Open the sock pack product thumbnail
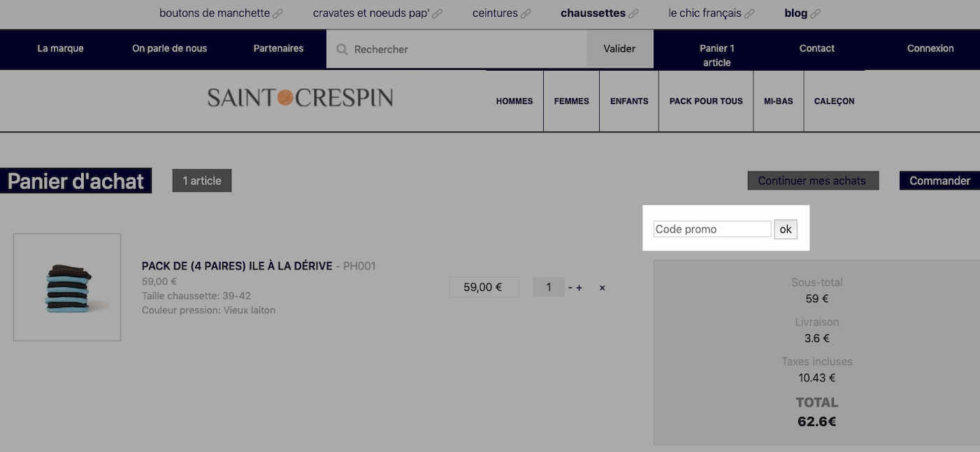Image resolution: width=980 pixels, height=452 pixels. pyautogui.click(x=67, y=288)
